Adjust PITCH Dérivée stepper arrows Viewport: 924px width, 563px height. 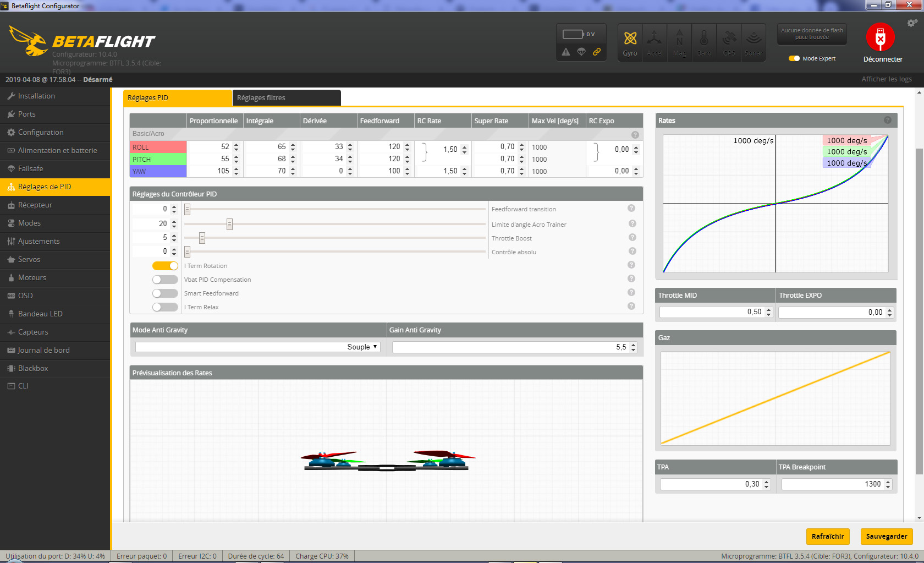[x=350, y=159]
